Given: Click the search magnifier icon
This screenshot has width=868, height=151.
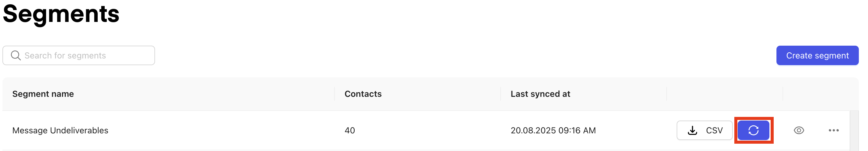Looking at the screenshot, I should point(16,55).
